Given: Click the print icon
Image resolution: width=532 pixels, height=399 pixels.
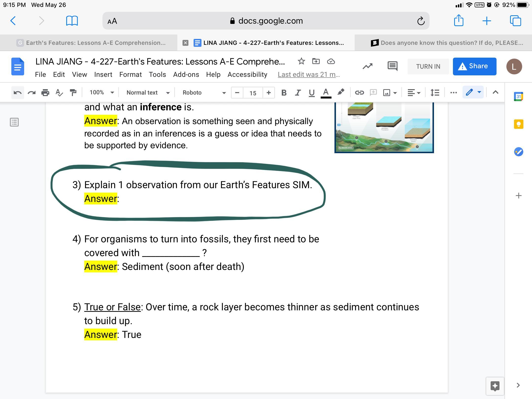Looking at the screenshot, I should pos(45,93).
